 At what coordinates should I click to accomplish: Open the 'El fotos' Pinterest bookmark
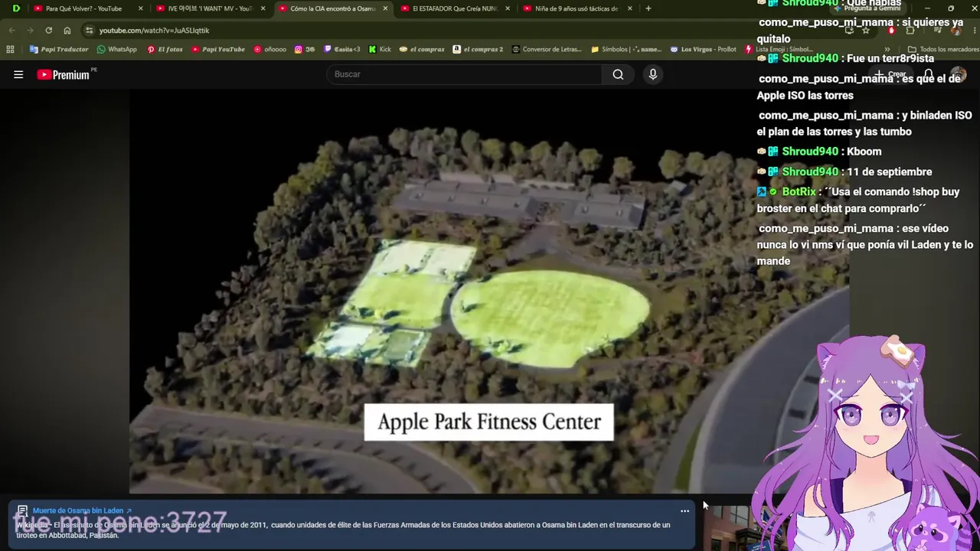[165, 49]
